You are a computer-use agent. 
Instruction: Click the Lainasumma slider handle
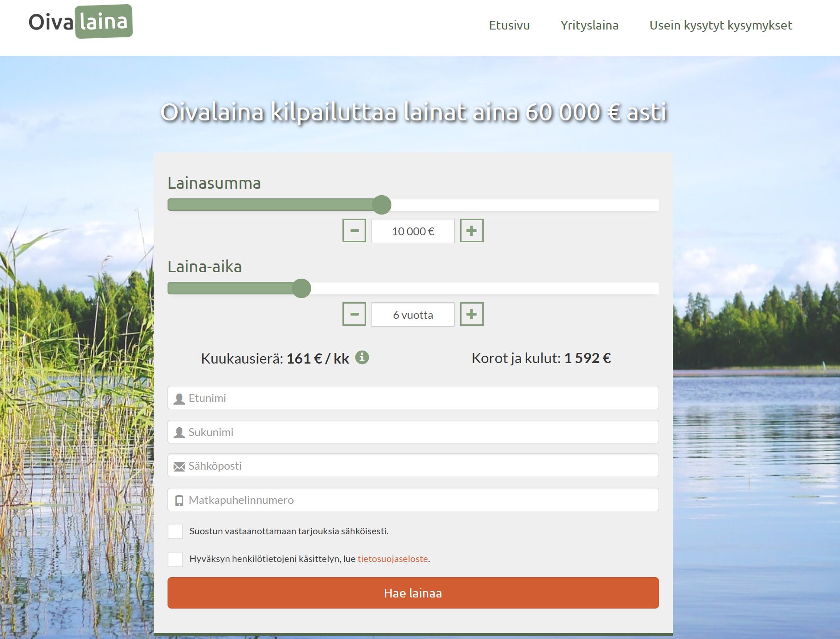pyautogui.click(x=382, y=204)
